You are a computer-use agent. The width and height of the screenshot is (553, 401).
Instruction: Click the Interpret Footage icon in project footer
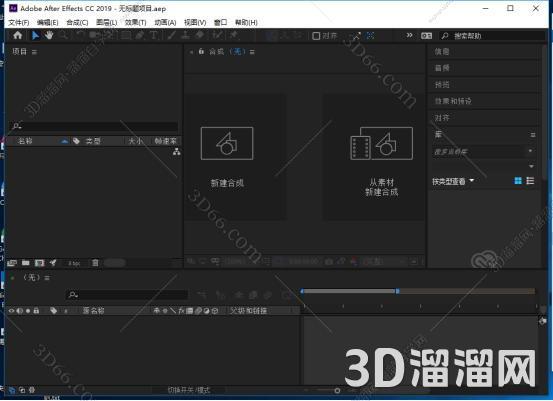coord(12,263)
